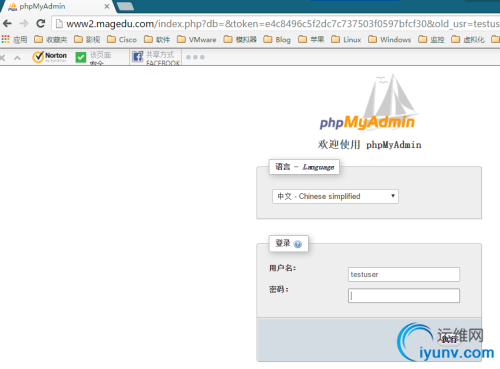Viewport: 500px width, 369px height.
Task: Click the Facebook share icon
Action: click(x=137, y=57)
